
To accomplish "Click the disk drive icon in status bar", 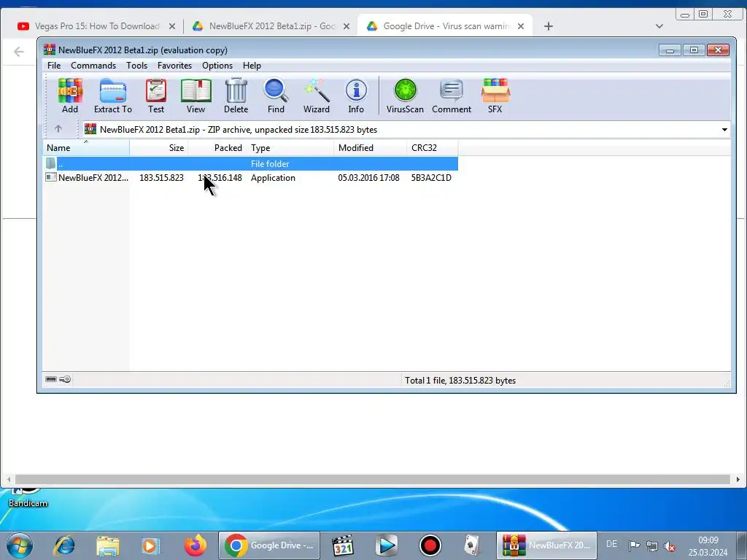I will [x=51, y=379].
